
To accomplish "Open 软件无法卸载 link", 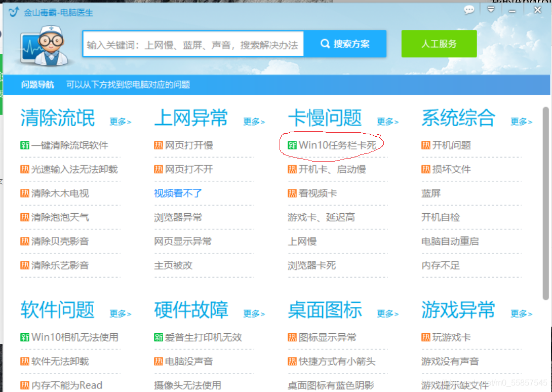I will [x=60, y=361].
